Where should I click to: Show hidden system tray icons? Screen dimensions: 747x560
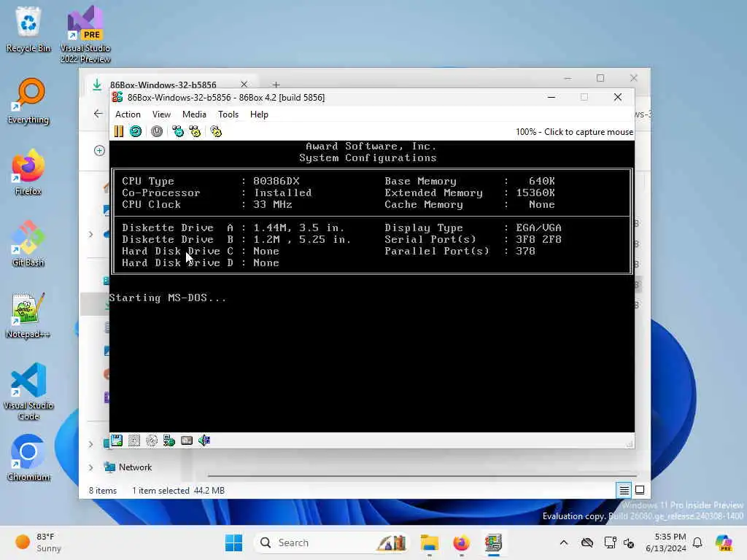point(564,542)
